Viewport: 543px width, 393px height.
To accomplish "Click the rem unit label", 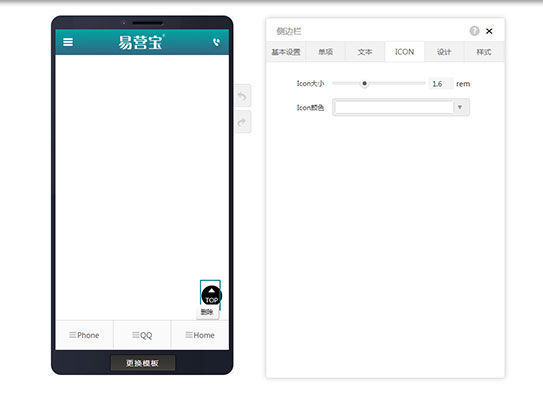I will pos(463,84).
